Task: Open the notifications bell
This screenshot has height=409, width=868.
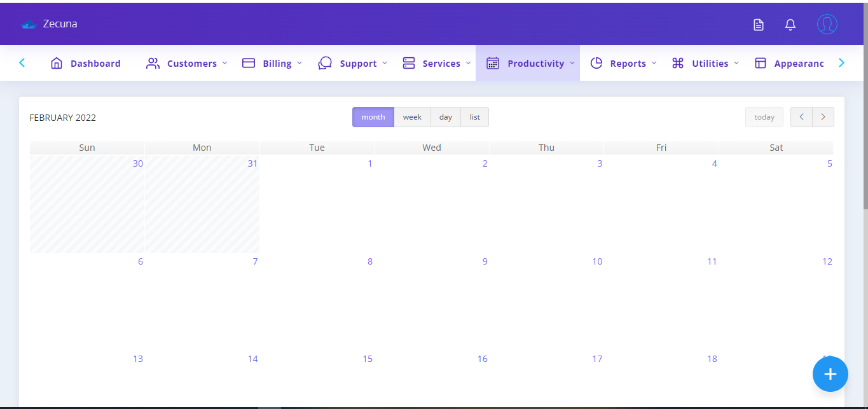Action: click(790, 24)
